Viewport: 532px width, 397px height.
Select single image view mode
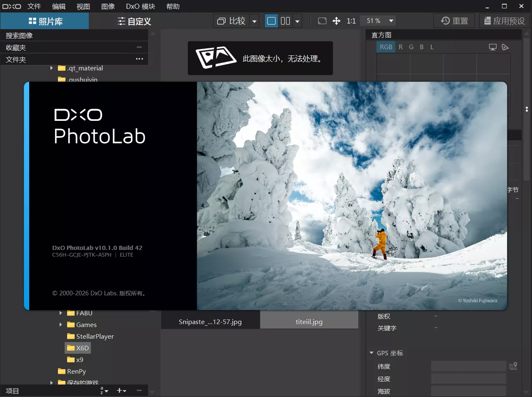271,21
